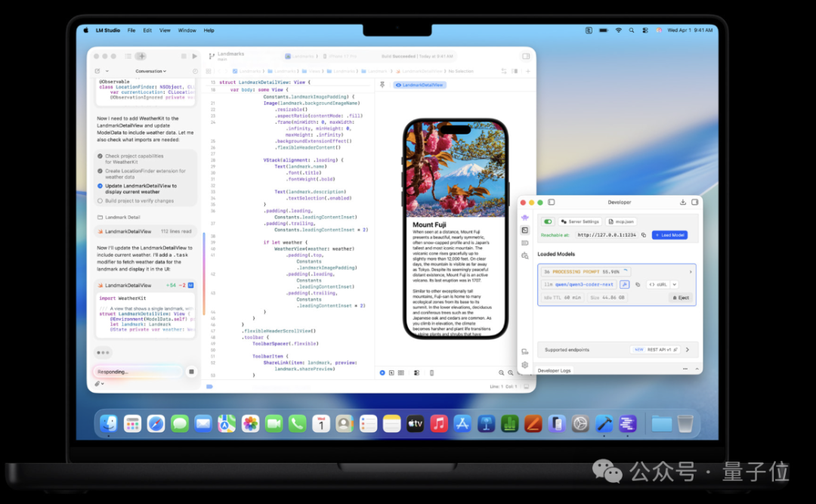Open the Edit menu

148,30
